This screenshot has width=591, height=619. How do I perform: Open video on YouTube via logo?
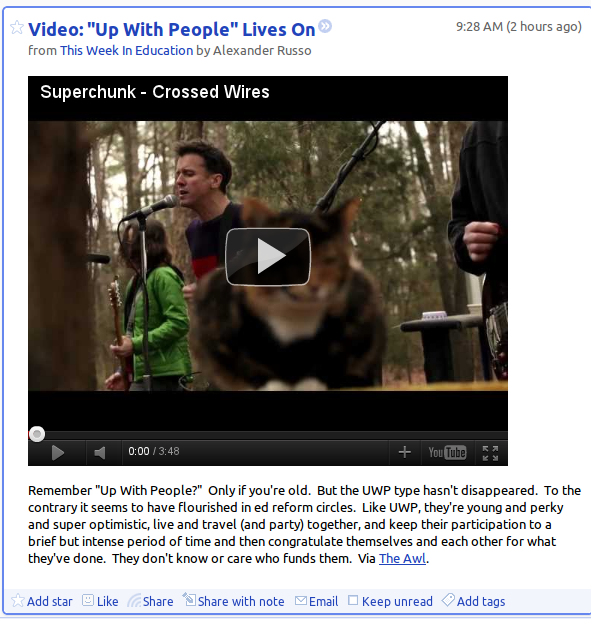pyautogui.click(x=447, y=452)
